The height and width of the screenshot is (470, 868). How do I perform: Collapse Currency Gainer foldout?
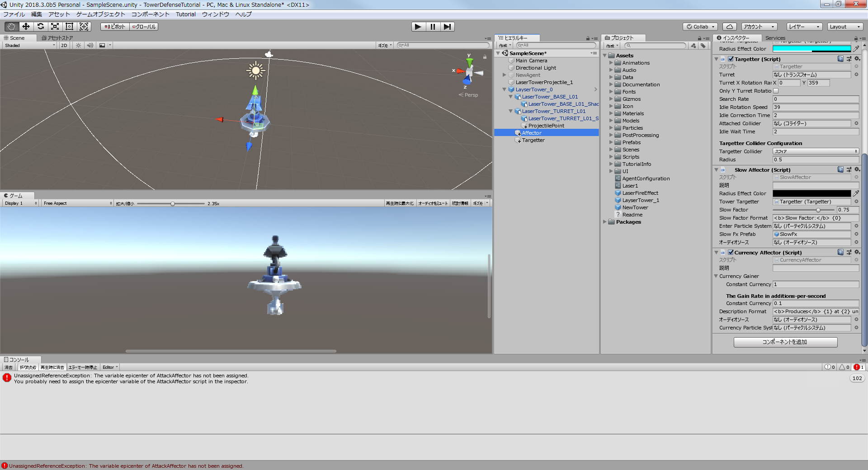pyautogui.click(x=716, y=276)
